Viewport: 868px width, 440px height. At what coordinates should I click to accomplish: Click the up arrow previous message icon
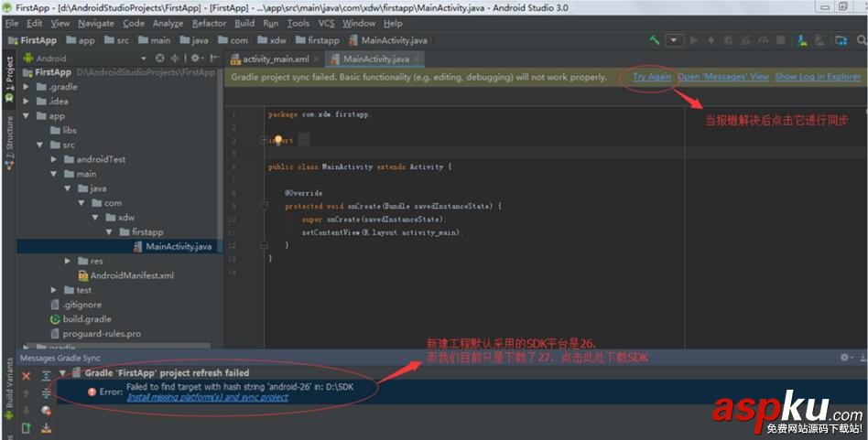point(26,393)
